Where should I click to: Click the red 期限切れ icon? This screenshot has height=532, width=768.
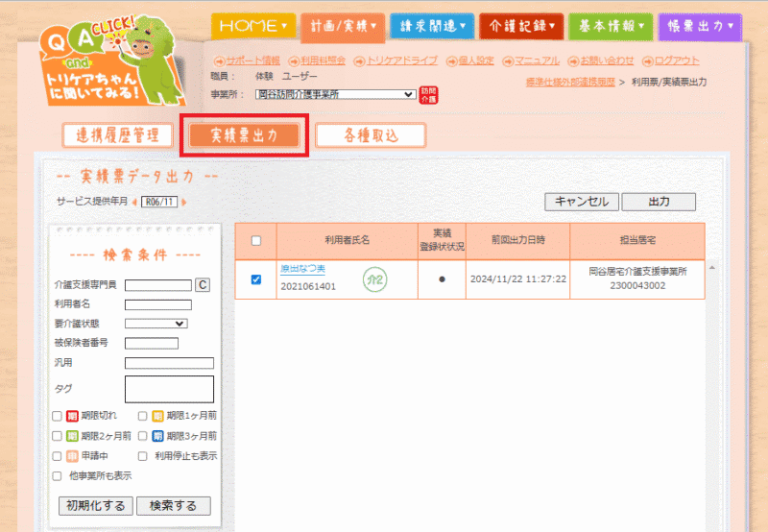click(x=72, y=417)
